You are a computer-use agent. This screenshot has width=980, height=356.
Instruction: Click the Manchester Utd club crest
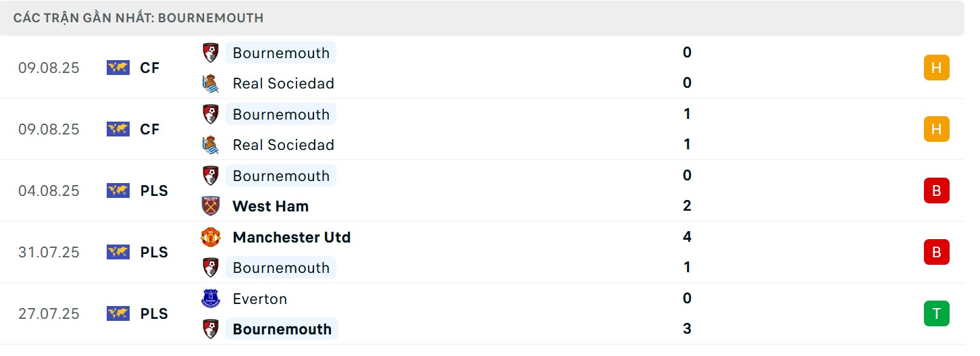pos(211,237)
